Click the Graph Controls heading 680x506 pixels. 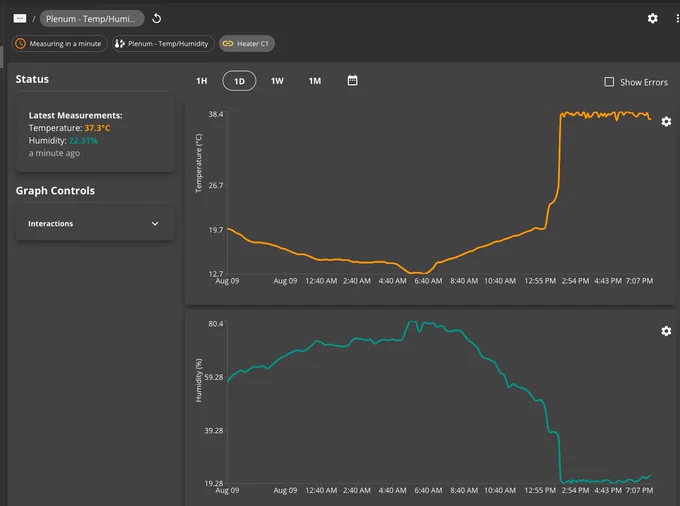(55, 191)
